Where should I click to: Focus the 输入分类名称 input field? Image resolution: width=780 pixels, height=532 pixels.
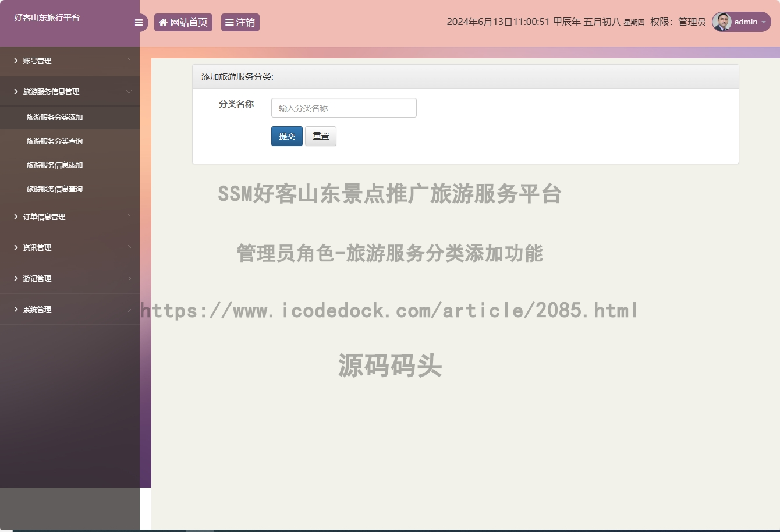point(344,108)
